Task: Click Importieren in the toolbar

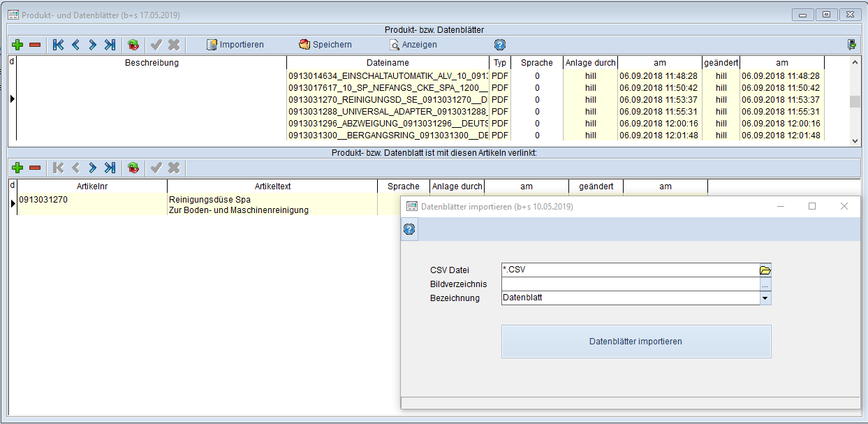Action: coord(235,45)
